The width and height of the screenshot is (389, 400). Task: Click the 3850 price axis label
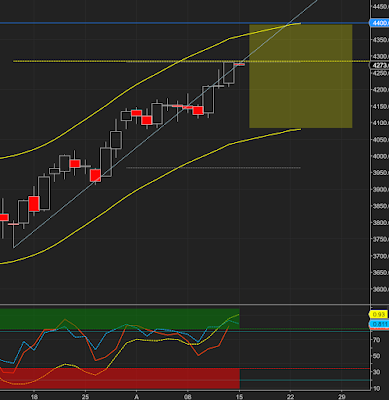[x=381, y=206]
